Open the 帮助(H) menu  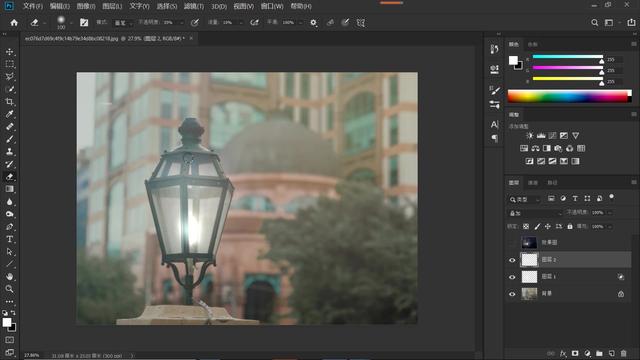click(301, 6)
